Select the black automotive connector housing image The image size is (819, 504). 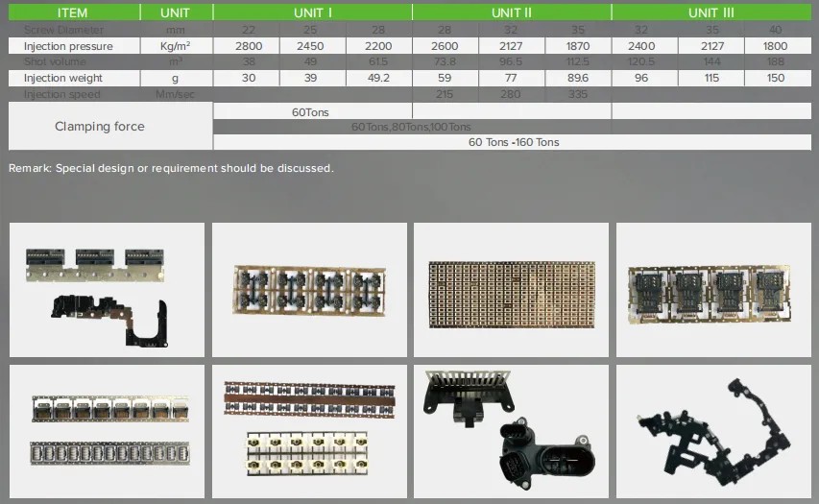coord(511,431)
